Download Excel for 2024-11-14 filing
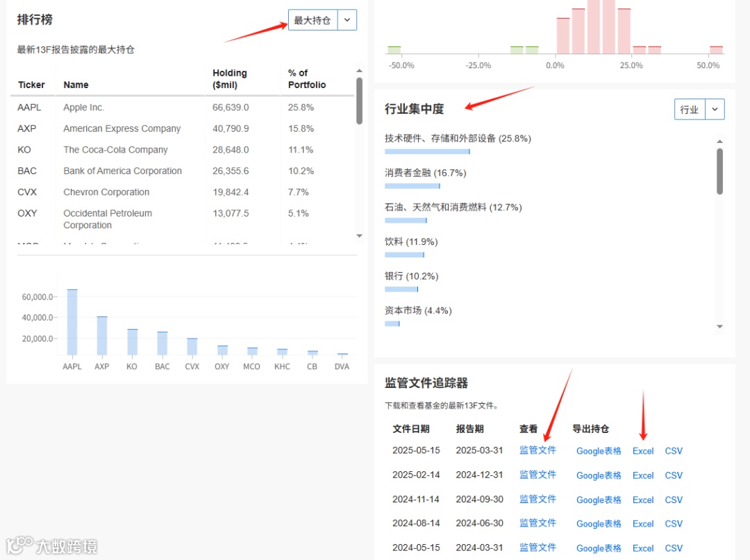Image resolution: width=750 pixels, height=560 pixels. [x=643, y=500]
